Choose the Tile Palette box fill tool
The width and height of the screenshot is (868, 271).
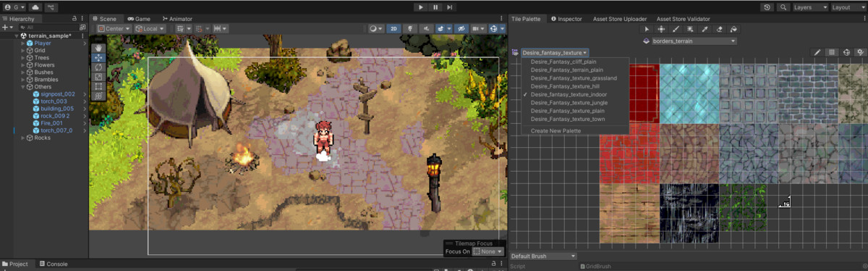pos(690,29)
